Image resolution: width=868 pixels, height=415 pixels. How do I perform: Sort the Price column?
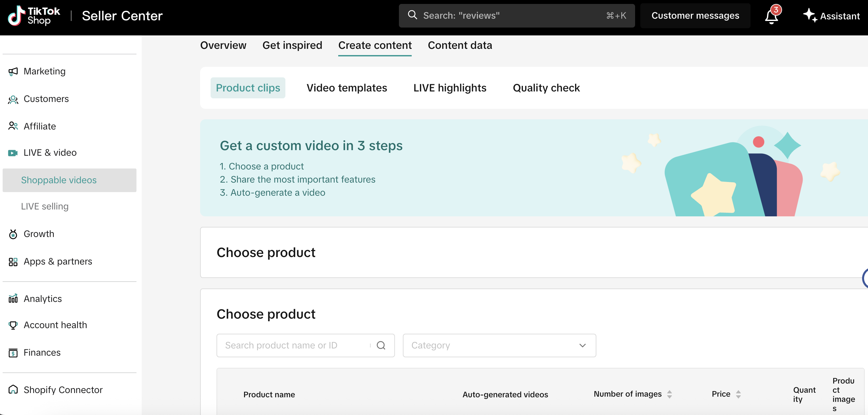pos(738,394)
